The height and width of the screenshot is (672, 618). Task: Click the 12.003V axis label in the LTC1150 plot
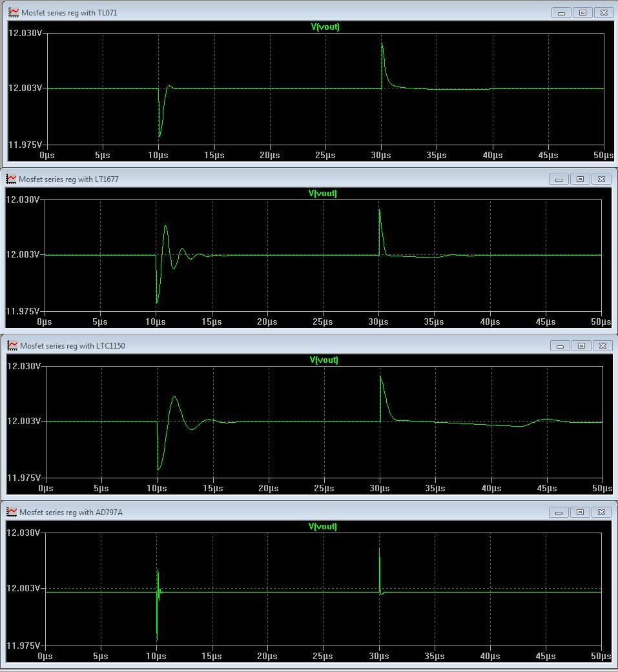(x=24, y=421)
